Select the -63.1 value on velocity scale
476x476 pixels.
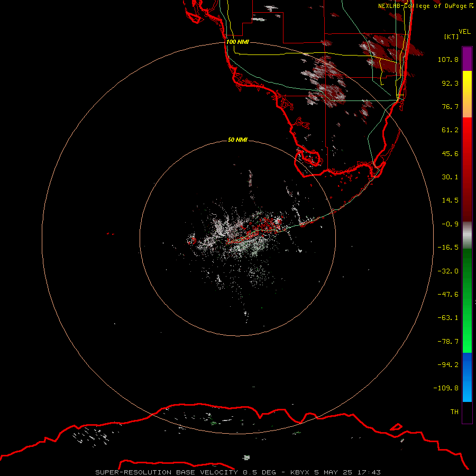tap(448, 318)
